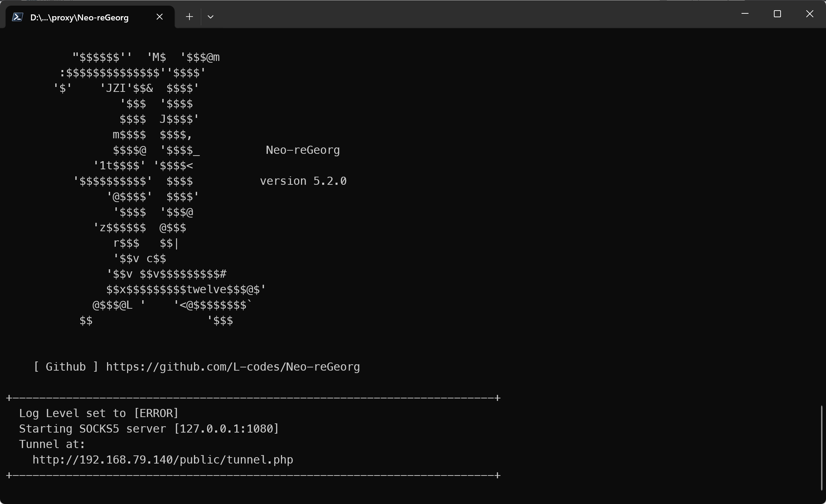826x504 pixels.
Task: Click the tunnel.php URL
Action: pos(163,460)
